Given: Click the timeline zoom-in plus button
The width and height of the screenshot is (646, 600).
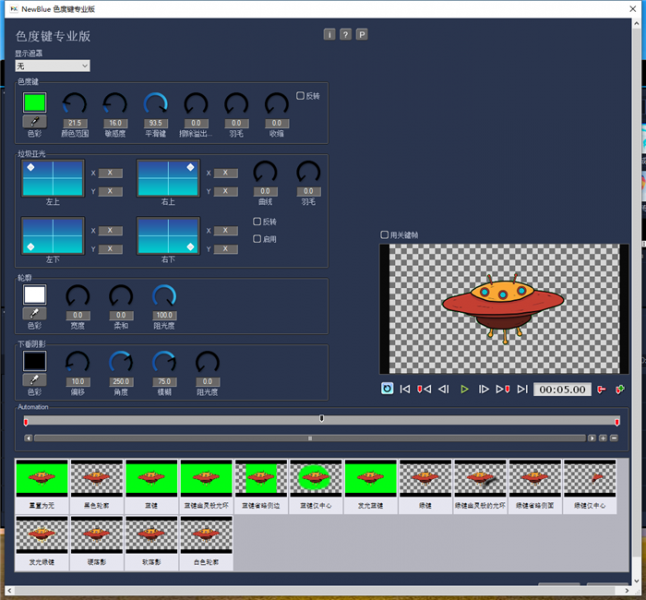Looking at the screenshot, I should click(x=603, y=438).
